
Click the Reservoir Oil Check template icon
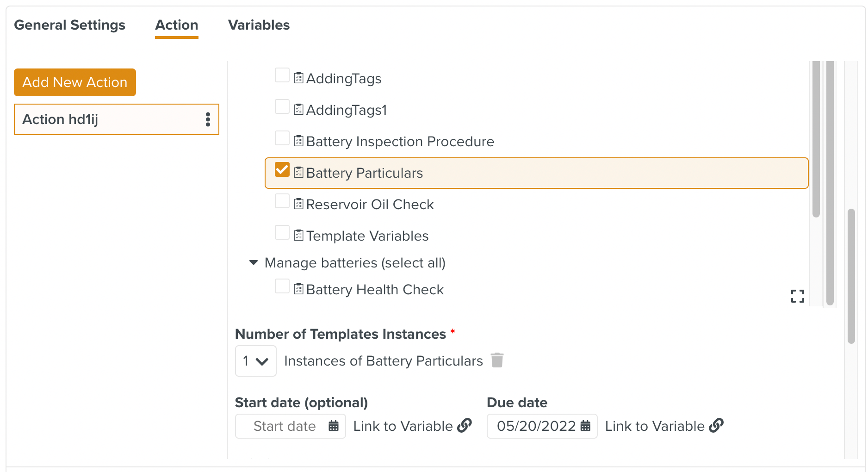(x=298, y=204)
